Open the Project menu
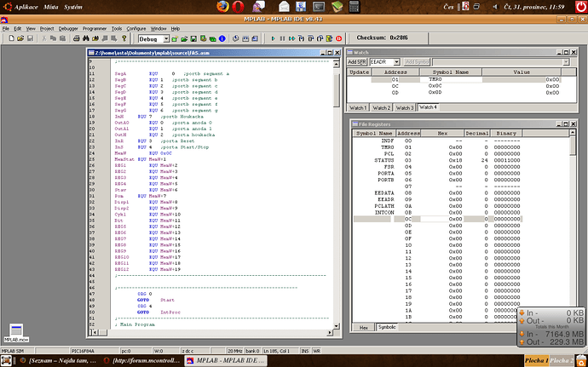 click(x=47, y=28)
